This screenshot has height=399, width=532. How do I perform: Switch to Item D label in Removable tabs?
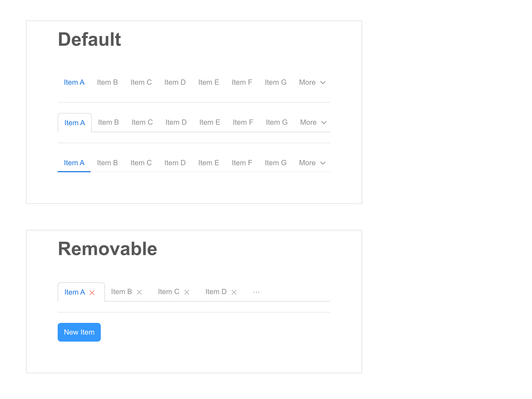click(x=216, y=292)
